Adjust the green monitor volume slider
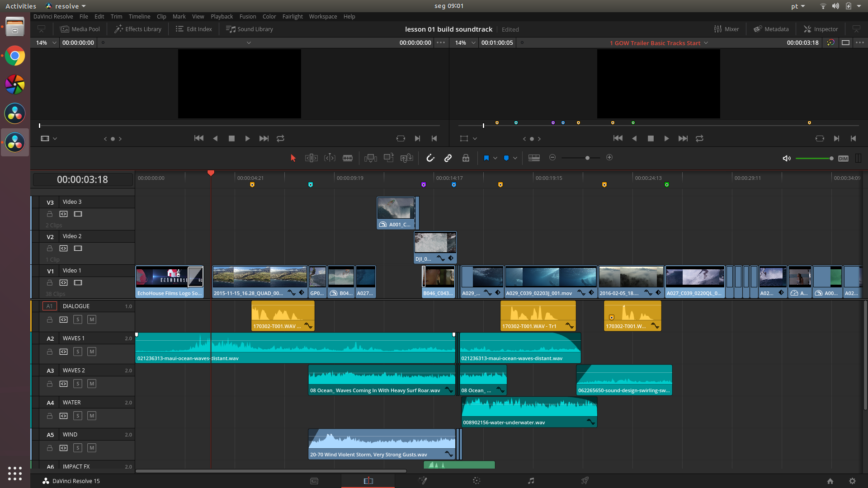This screenshot has height=488, width=868. tap(815, 158)
